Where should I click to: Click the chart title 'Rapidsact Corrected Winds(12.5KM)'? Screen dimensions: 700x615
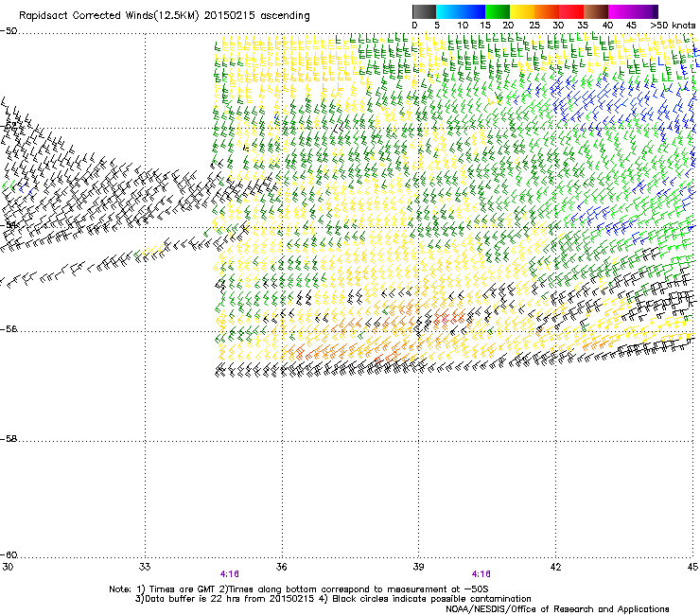tap(109, 16)
